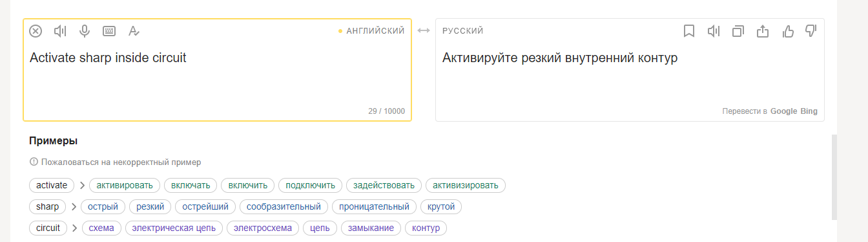
Task: Select the 'sharp' source word chip
Action: click(x=47, y=206)
